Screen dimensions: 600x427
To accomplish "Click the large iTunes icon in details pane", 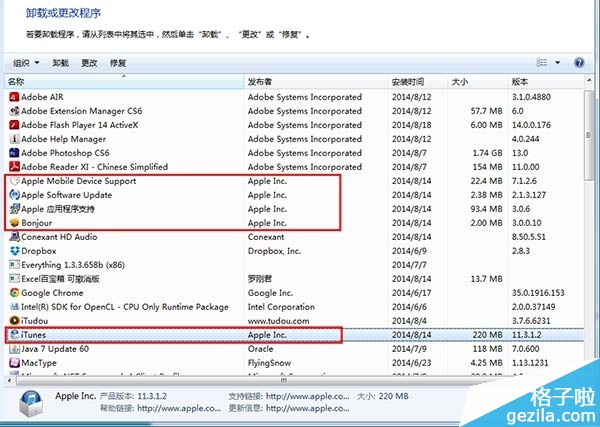I will pos(31,403).
